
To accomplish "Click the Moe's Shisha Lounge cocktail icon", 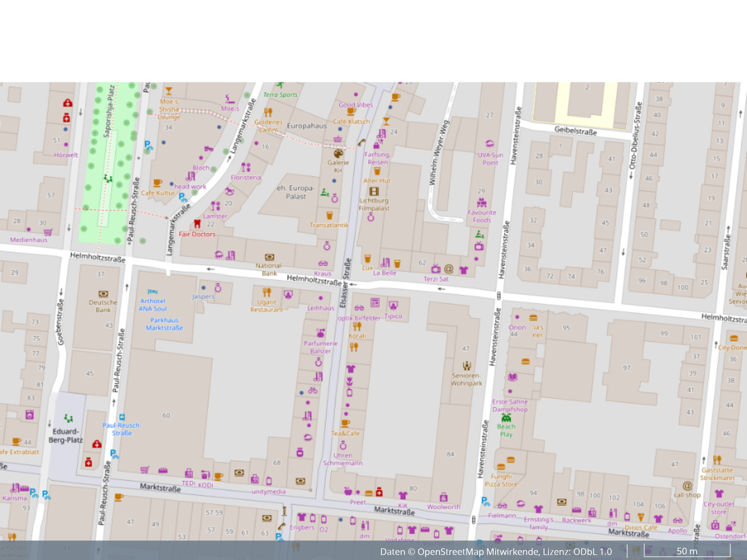I will [x=168, y=91].
